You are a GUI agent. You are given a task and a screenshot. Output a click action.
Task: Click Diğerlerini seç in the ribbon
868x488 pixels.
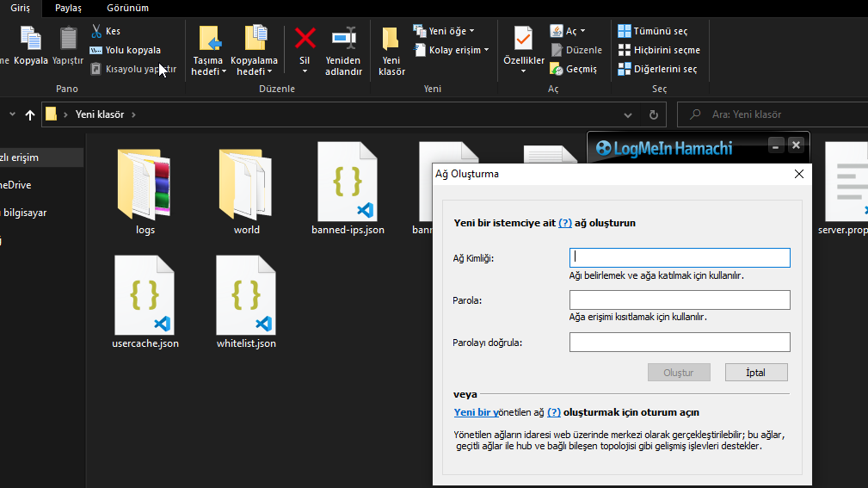(x=657, y=69)
